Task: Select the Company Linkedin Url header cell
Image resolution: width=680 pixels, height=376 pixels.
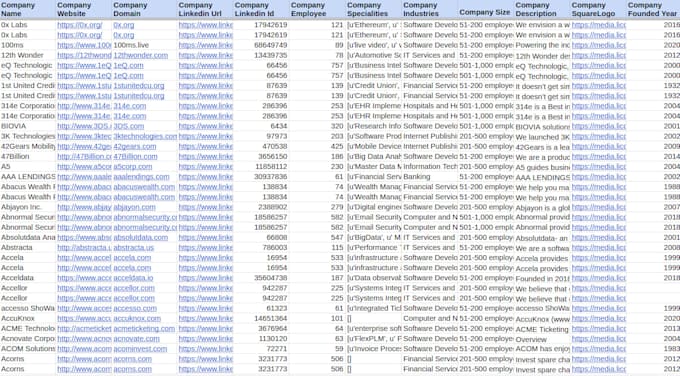Action: tap(206, 9)
